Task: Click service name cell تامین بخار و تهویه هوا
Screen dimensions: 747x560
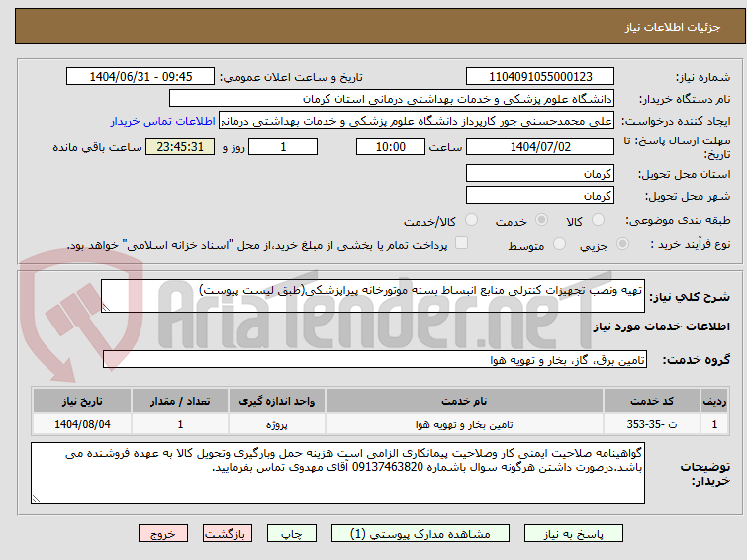Action: point(464,424)
